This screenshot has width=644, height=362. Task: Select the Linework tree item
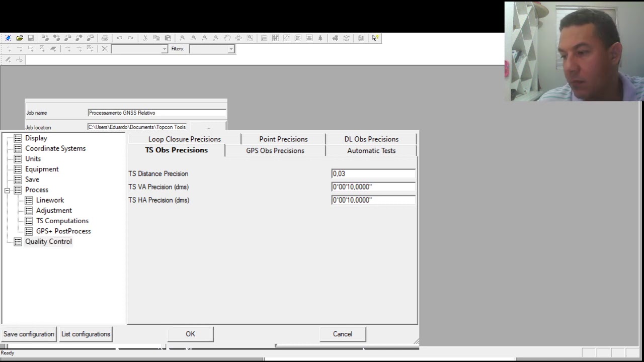coord(50,200)
